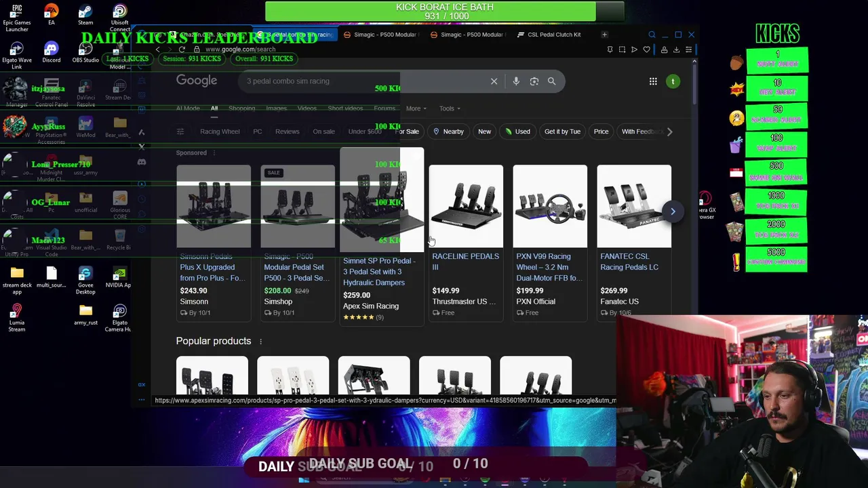Launch Steam from the desktop
868x488 pixels.
pos(85,15)
